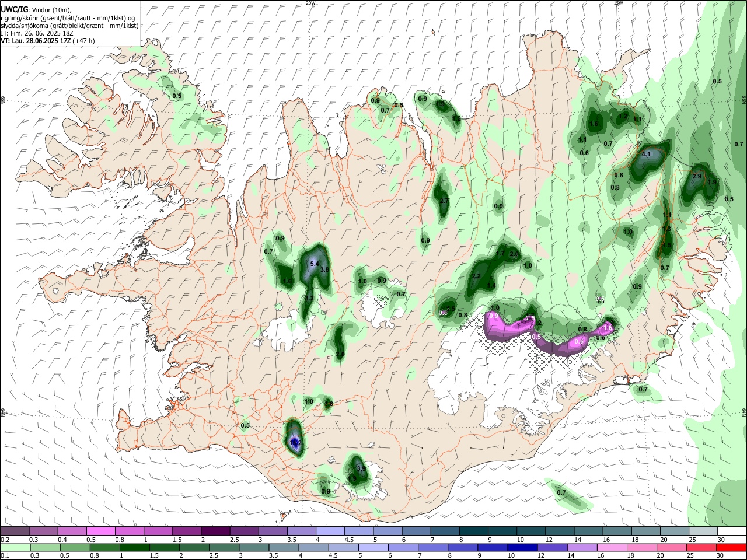Viewport: 747px width, 560px height.
Task: Click the 20W longitude label at the top
Action: coord(310,3)
